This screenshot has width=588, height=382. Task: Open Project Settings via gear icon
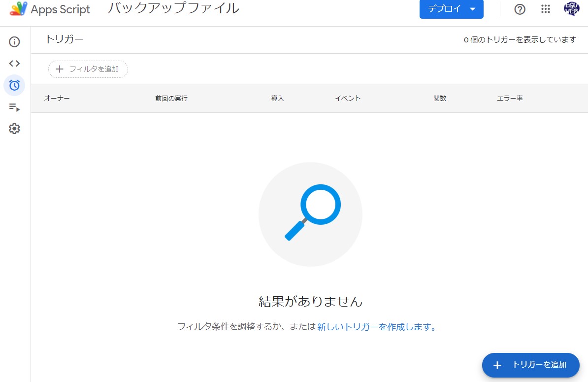click(x=14, y=129)
